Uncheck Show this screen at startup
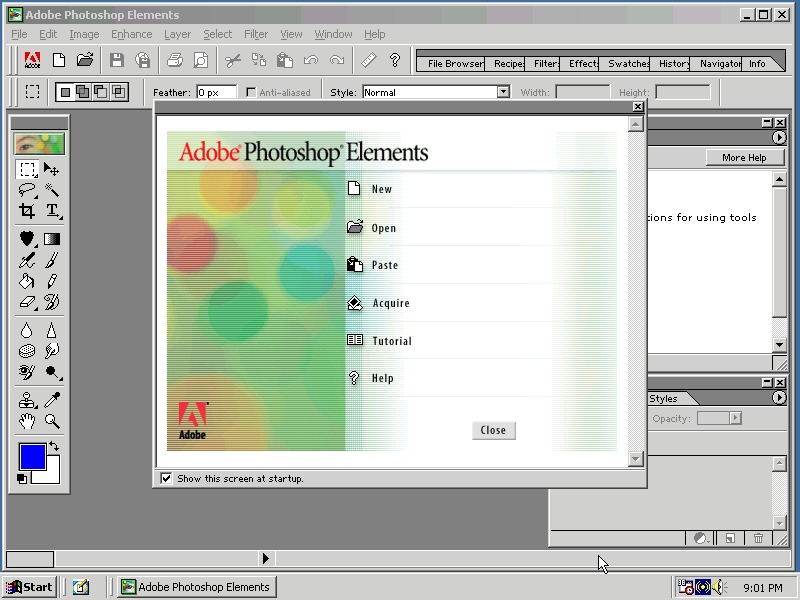 click(166, 478)
